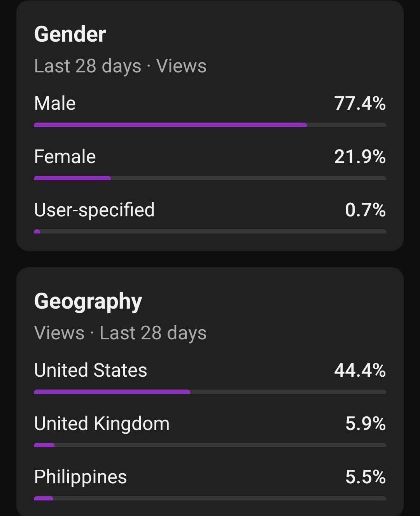The height and width of the screenshot is (516, 420).
Task: Tap the Gender "Last 28 days · Views" subtitle
Action: (120, 66)
